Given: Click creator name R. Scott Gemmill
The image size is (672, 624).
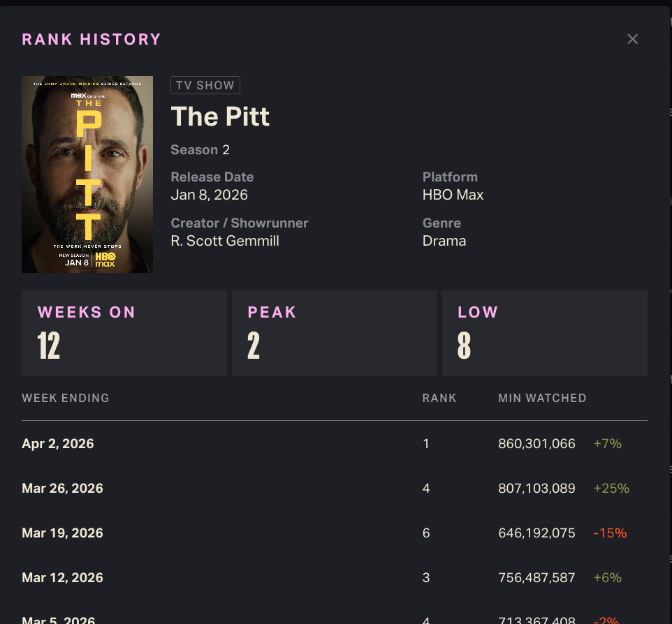Looking at the screenshot, I should pyautogui.click(x=225, y=241).
